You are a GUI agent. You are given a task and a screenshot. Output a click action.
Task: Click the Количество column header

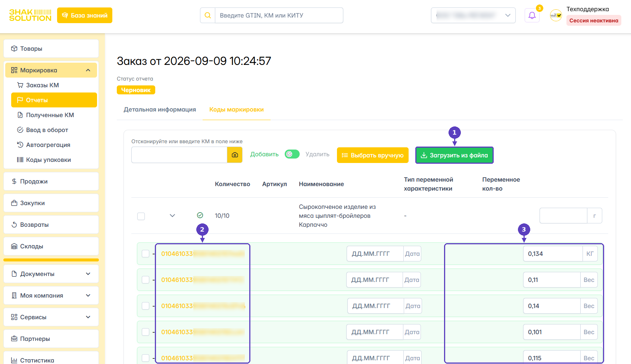(x=232, y=184)
